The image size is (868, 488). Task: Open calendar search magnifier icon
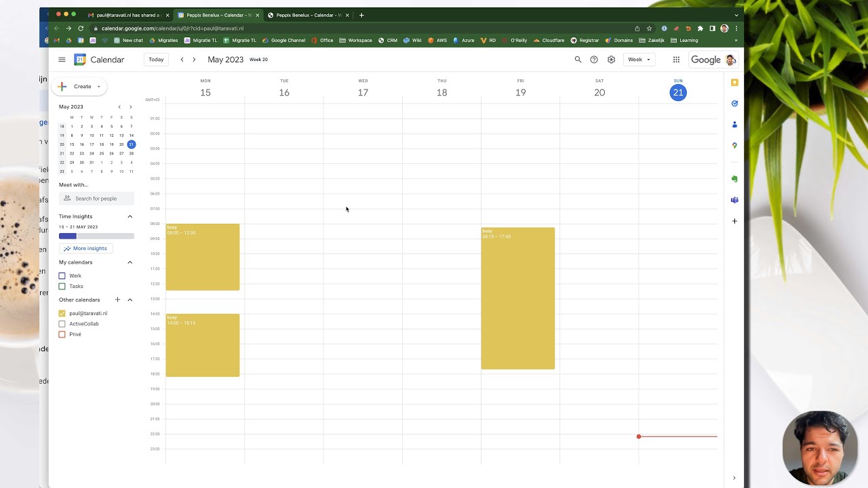coord(578,60)
